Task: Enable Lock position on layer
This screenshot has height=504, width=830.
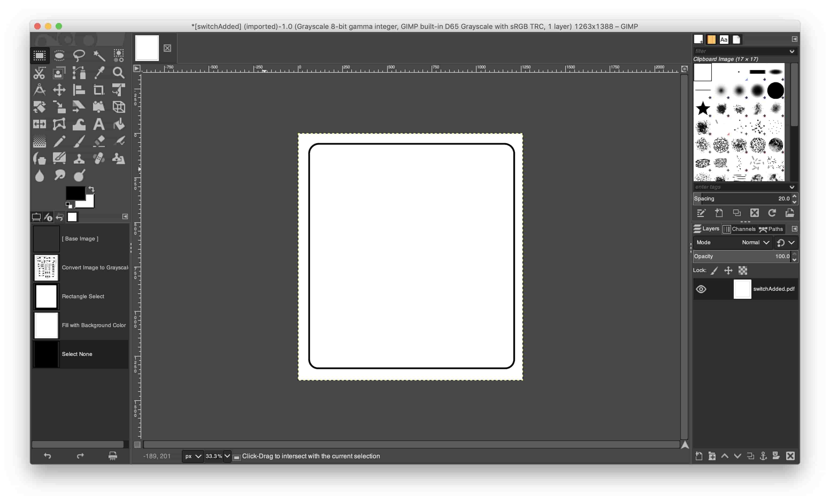Action: click(729, 270)
